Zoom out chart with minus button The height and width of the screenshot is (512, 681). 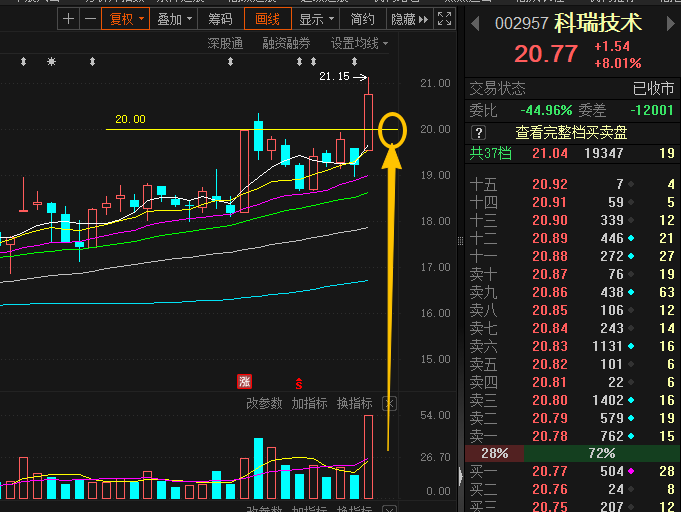pos(90,19)
